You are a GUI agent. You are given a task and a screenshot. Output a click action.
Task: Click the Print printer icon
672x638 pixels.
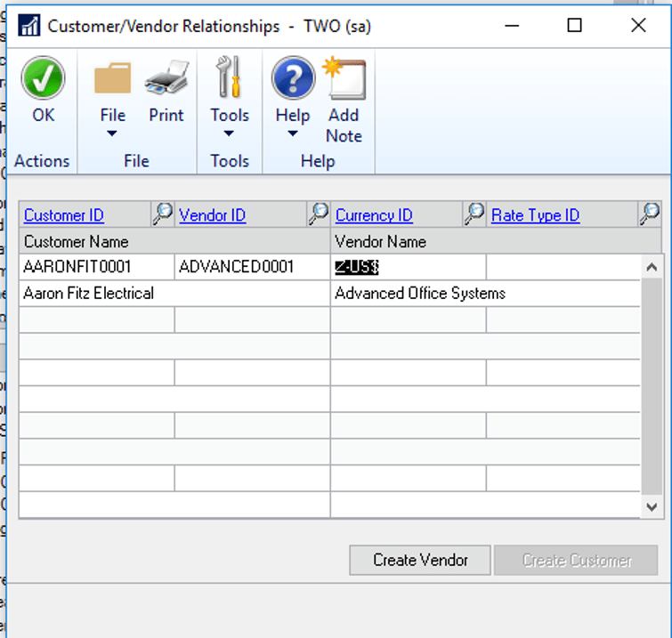point(166,78)
